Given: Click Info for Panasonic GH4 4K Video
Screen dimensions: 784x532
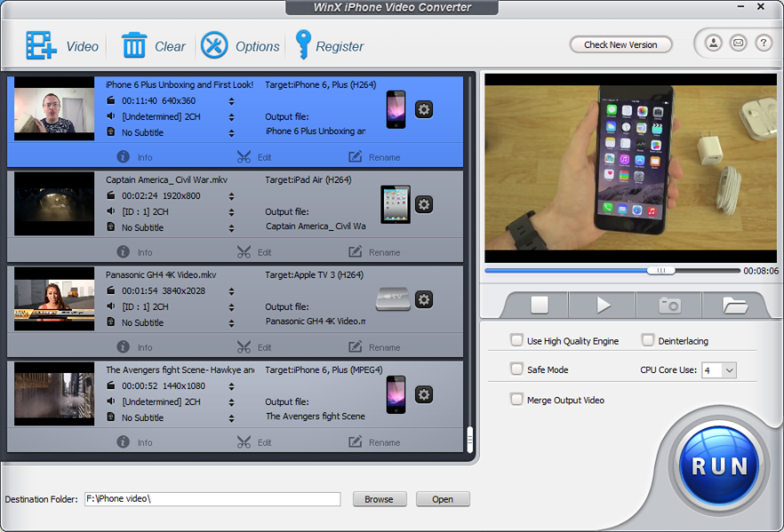Looking at the screenshot, I should (134, 346).
